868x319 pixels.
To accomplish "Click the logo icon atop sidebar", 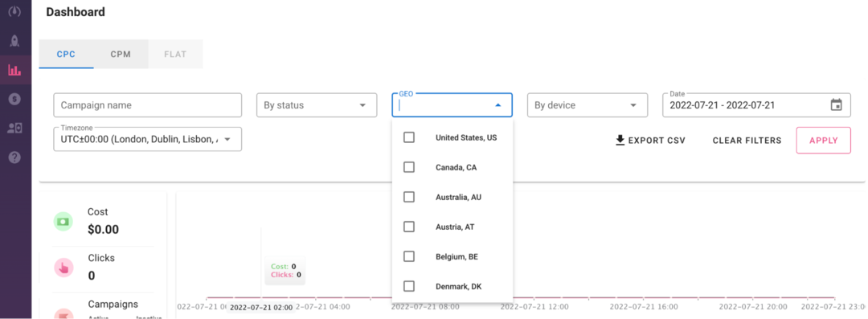I will click(15, 12).
